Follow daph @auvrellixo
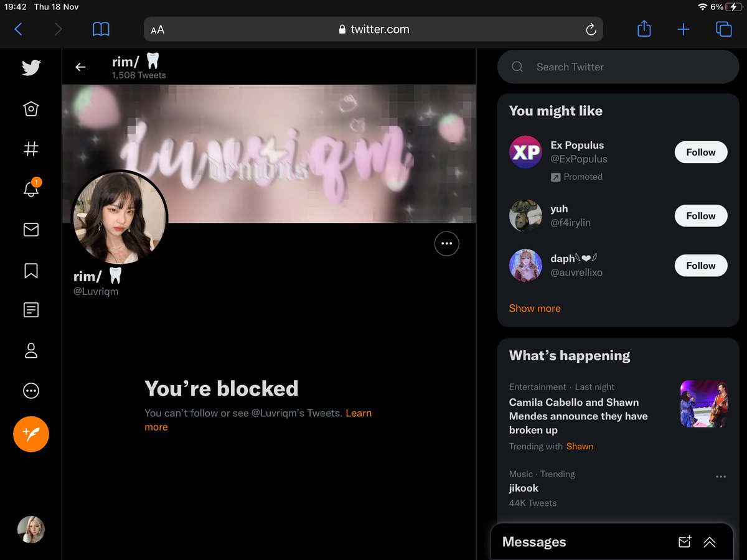 [701, 266]
